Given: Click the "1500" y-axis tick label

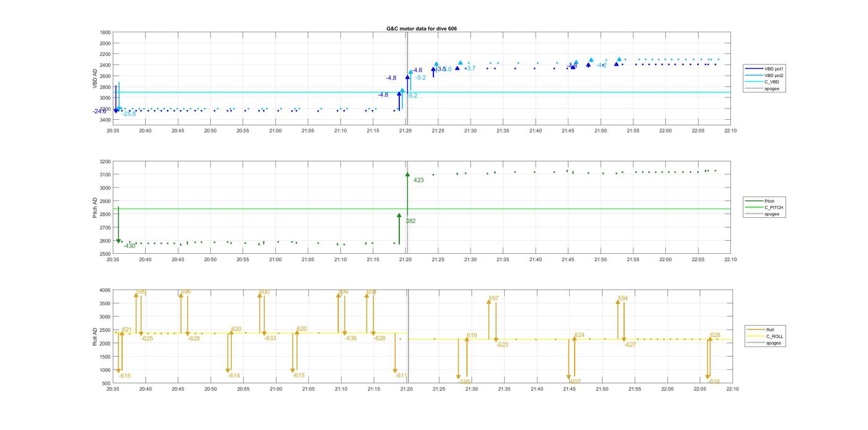Looking at the screenshot, I should [105, 357].
